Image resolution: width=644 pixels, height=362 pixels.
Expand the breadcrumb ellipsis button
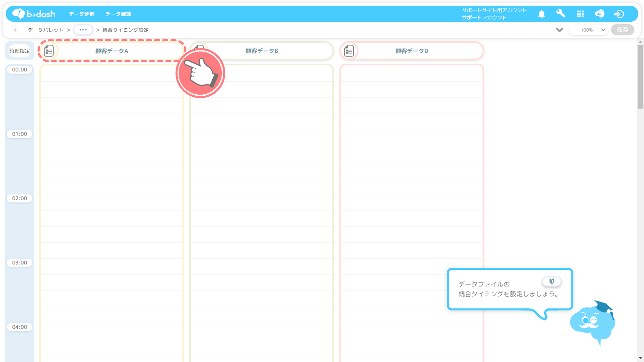tap(83, 30)
